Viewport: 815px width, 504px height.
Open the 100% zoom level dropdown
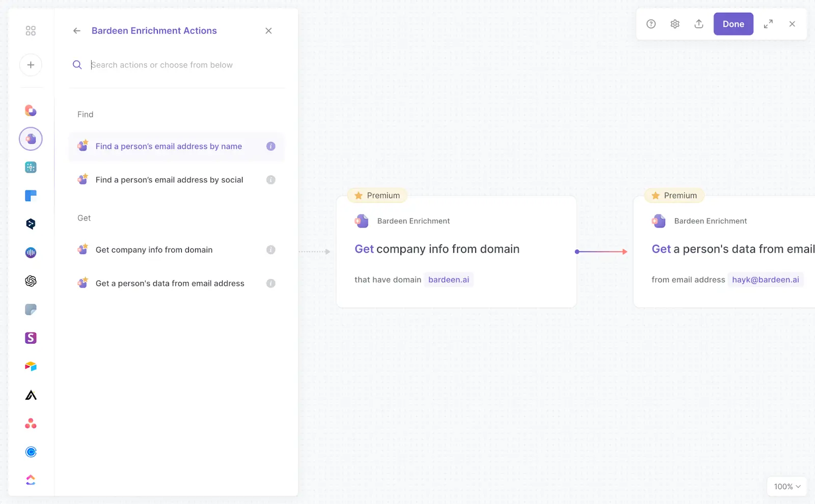(x=786, y=486)
